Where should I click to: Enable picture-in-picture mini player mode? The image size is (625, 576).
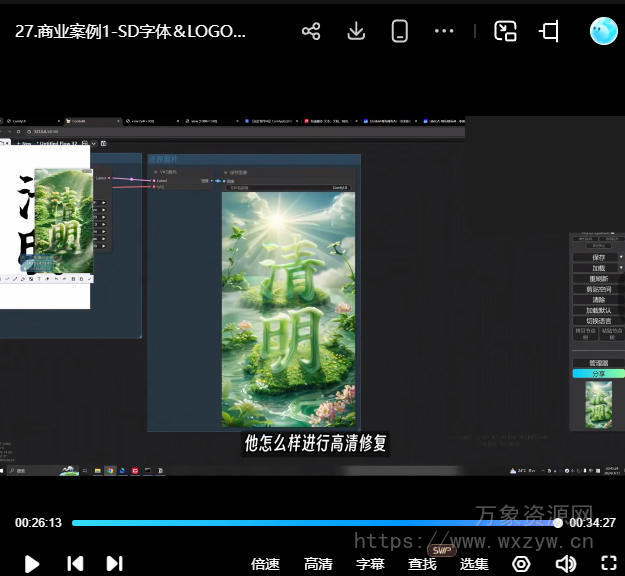[505, 31]
